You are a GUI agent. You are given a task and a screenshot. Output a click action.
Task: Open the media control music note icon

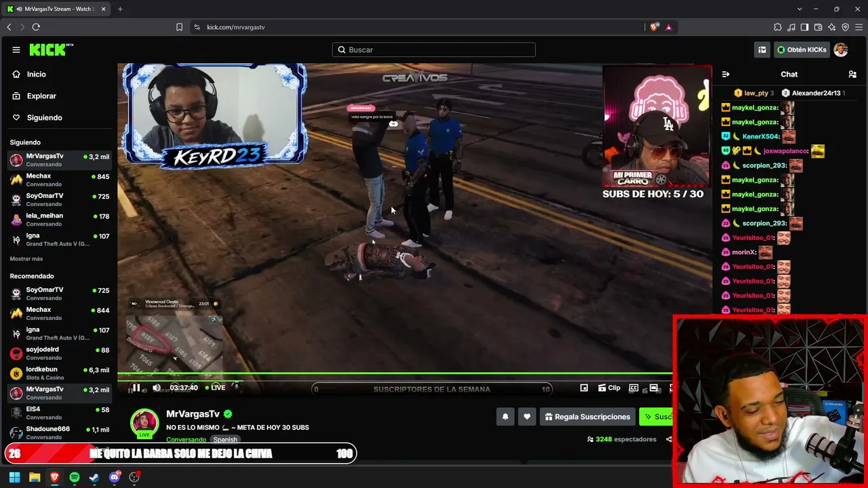pyautogui.click(x=791, y=27)
